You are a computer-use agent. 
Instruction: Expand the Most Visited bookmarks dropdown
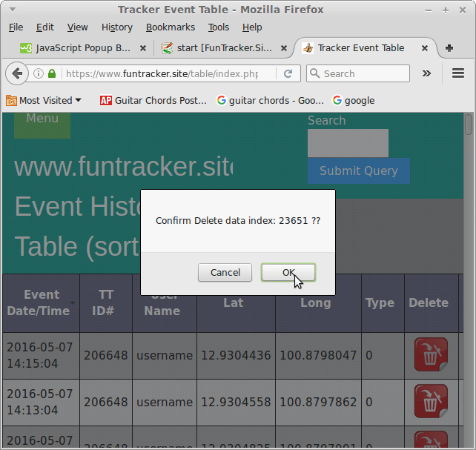click(44, 100)
